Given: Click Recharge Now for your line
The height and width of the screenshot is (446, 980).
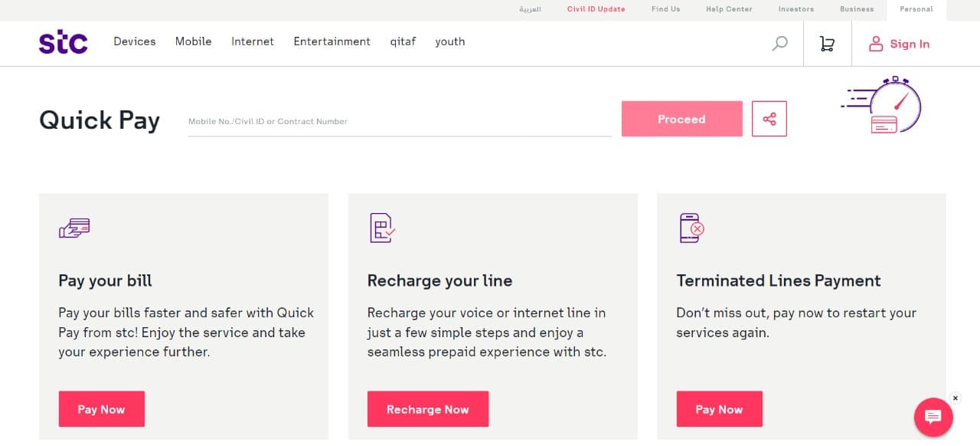Looking at the screenshot, I should (428, 408).
